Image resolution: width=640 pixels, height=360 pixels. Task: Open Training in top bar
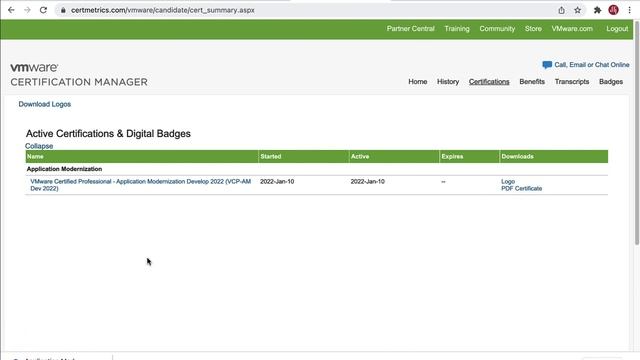(457, 29)
